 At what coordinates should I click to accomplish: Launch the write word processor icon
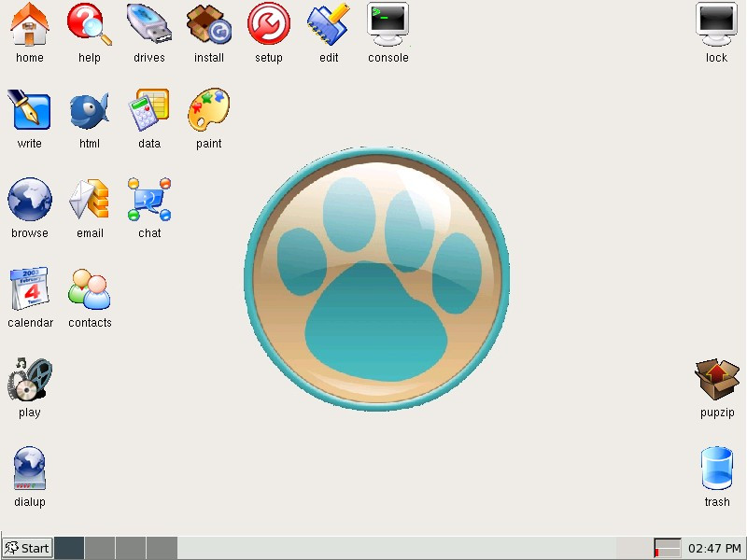(30, 110)
